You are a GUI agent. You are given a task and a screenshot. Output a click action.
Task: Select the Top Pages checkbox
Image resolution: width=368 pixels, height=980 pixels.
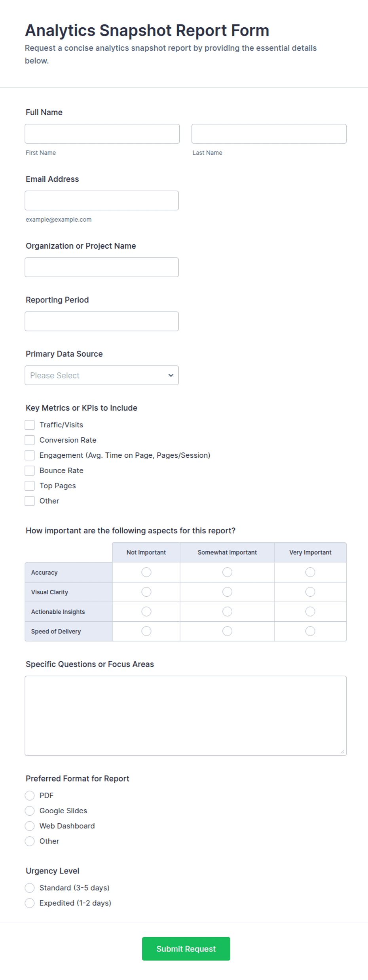(30, 485)
